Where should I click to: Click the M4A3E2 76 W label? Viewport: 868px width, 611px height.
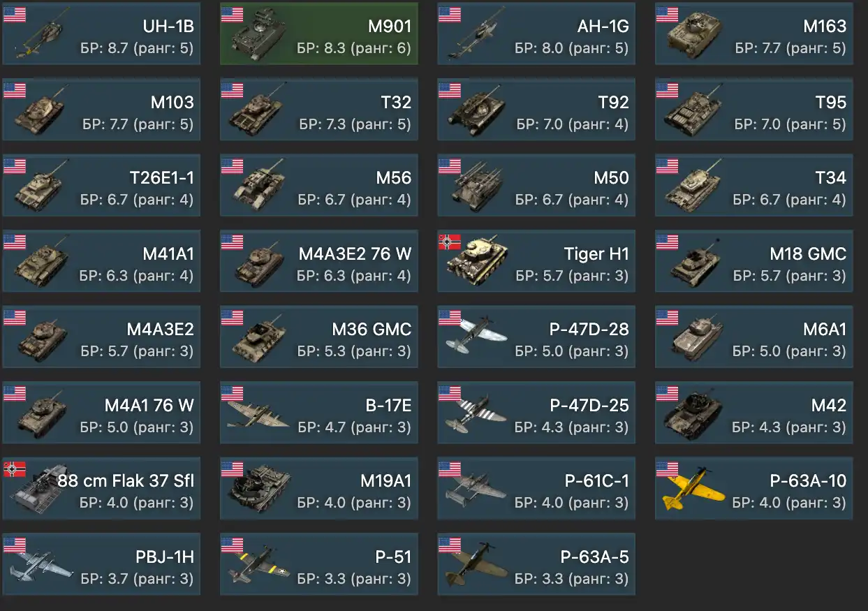(x=355, y=253)
